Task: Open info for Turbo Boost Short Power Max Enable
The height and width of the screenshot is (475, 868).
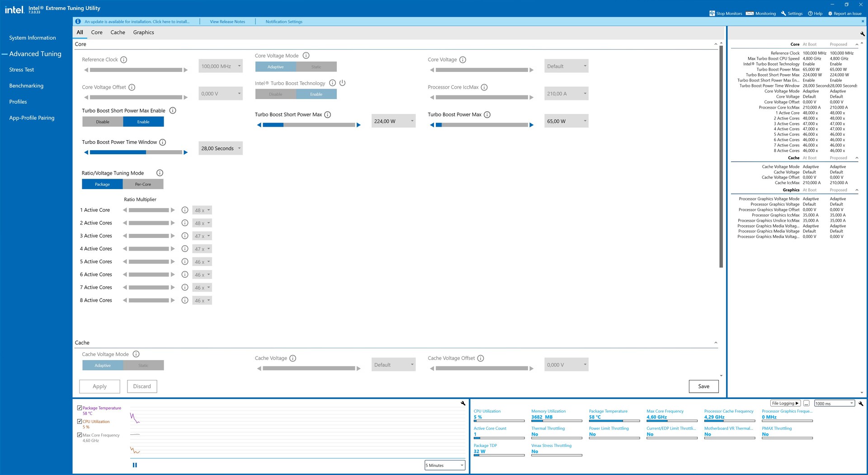Action: tap(172, 111)
